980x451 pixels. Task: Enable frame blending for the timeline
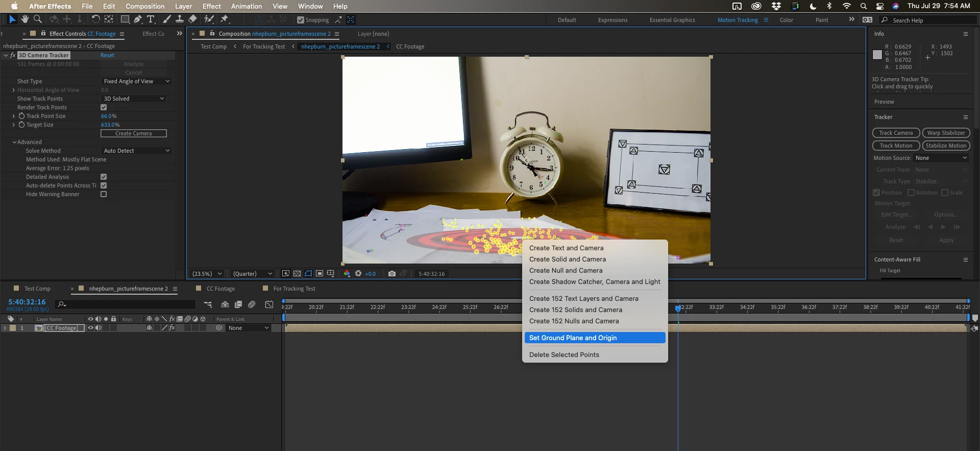pyautogui.click(x=238, y=304)
